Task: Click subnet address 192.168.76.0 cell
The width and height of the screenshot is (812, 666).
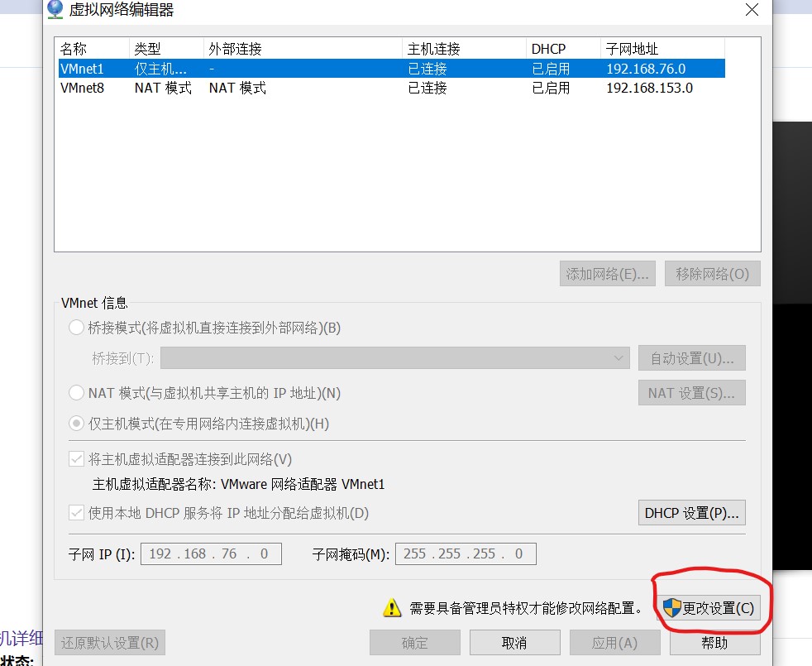Action: tap(646, 69)
